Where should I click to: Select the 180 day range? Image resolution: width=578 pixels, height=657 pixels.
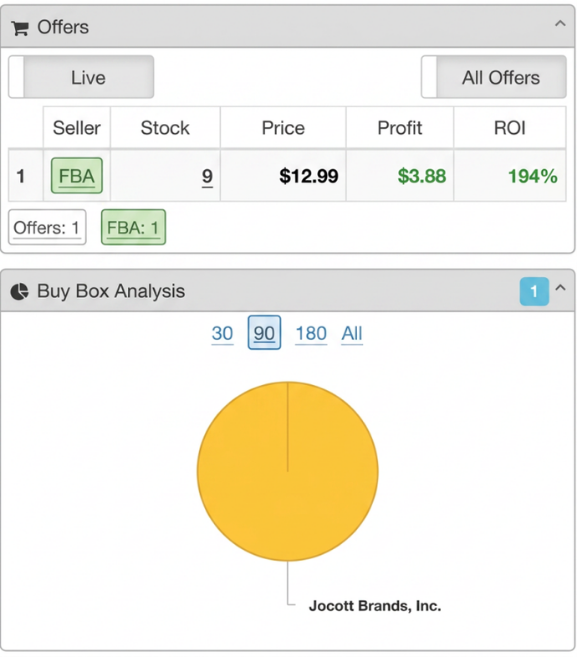tap(311, 334)
